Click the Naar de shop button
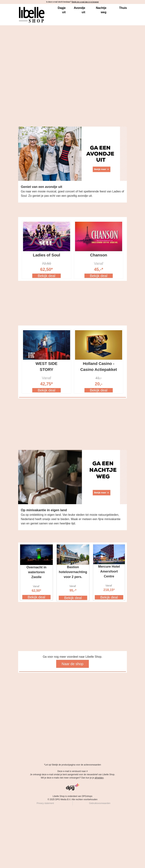The height and width of the screenshot is (868, 145). [72, 664]
